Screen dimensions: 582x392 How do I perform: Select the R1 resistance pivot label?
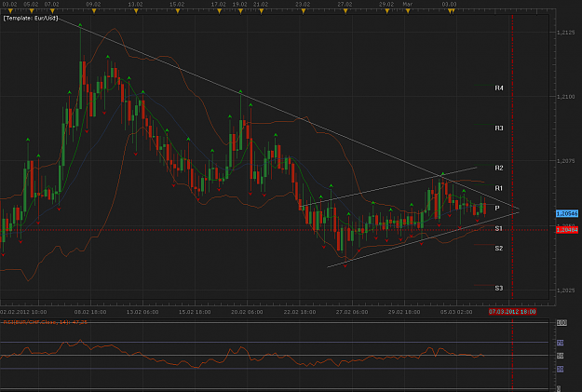click(x=499, y=188)
